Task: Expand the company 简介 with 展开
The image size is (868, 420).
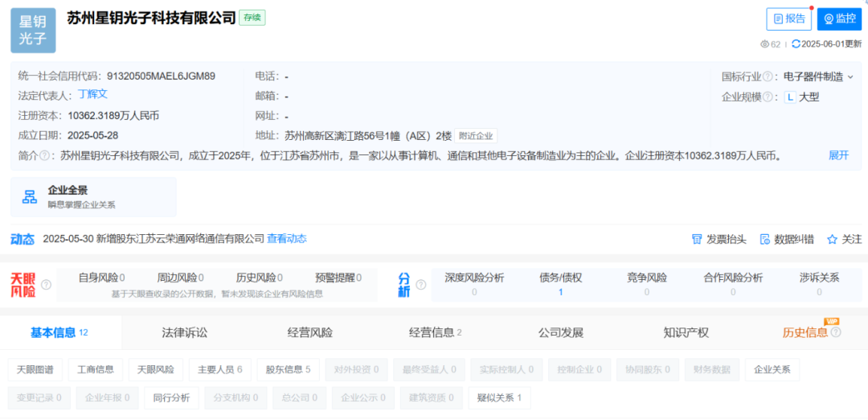Action: pos(838,155)
